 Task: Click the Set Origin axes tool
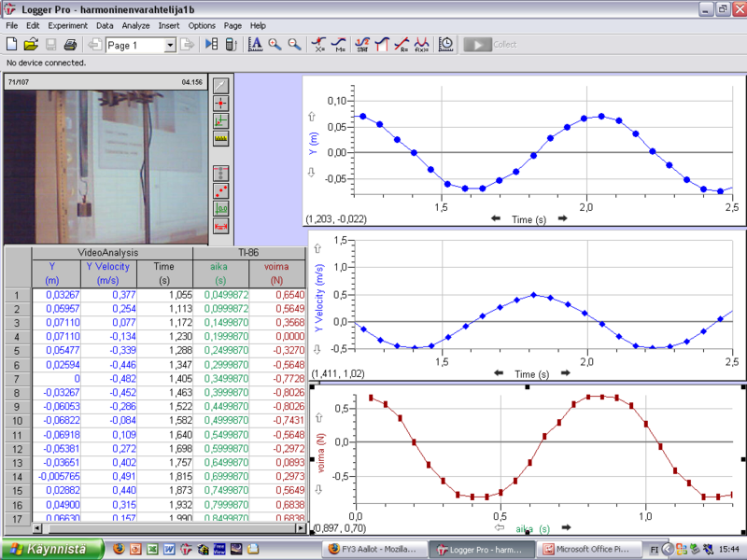221,120
